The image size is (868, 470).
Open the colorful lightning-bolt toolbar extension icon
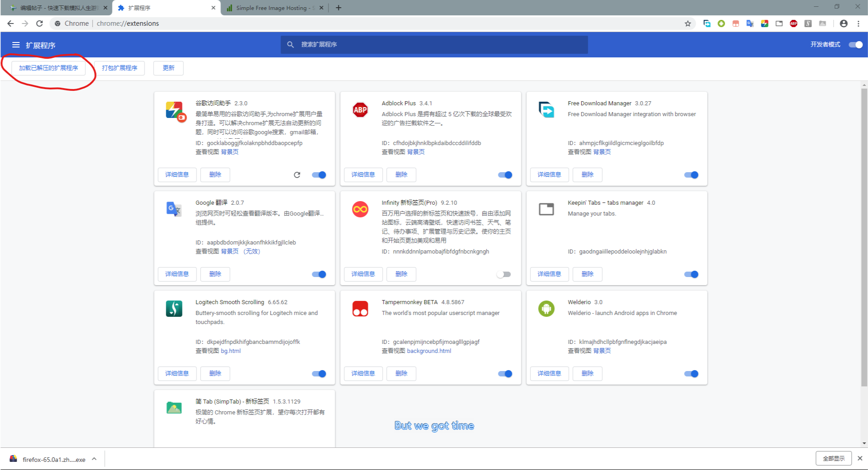(x=765, y=23)
